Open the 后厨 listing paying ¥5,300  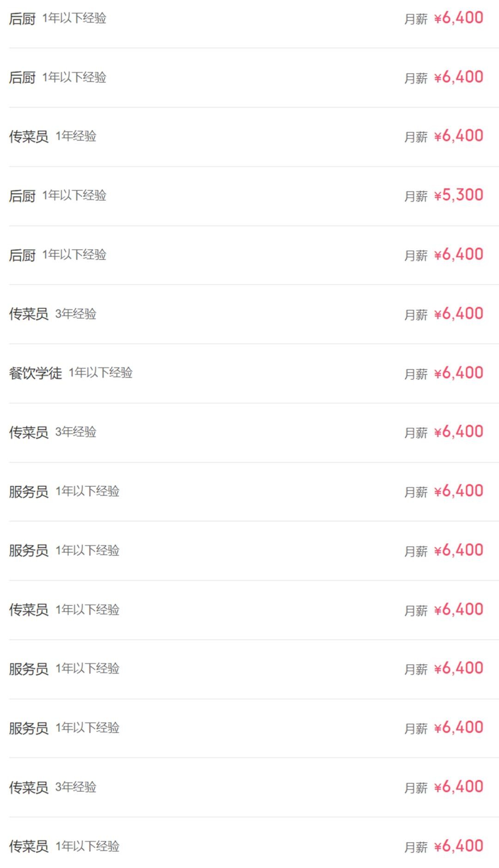pyautogui.click(x=22, y=196)
